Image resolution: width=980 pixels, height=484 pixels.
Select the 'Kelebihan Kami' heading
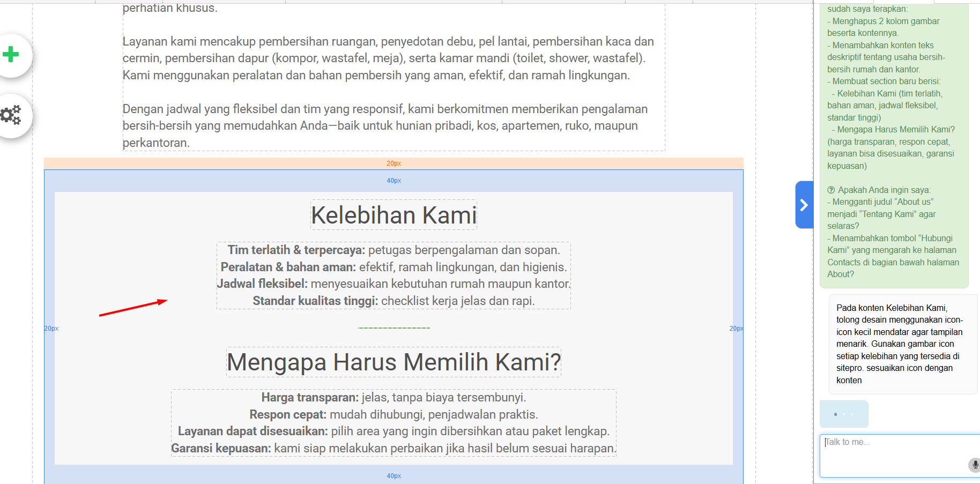click(394, 215)
